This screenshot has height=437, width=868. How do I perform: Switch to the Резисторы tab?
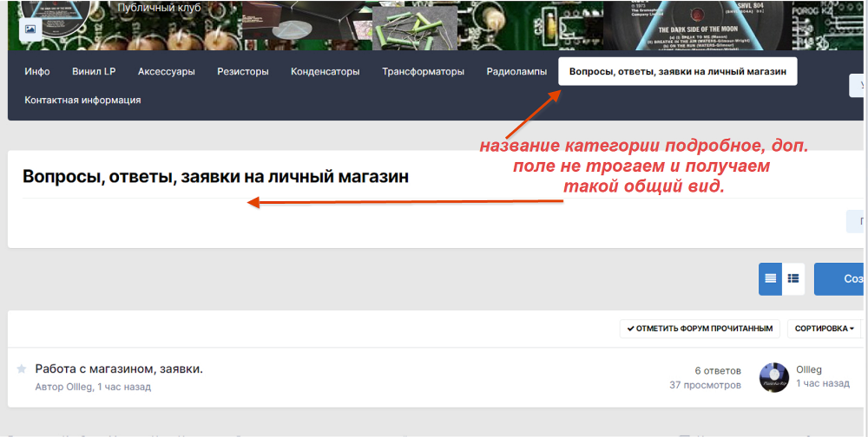[x=242, y=71]
